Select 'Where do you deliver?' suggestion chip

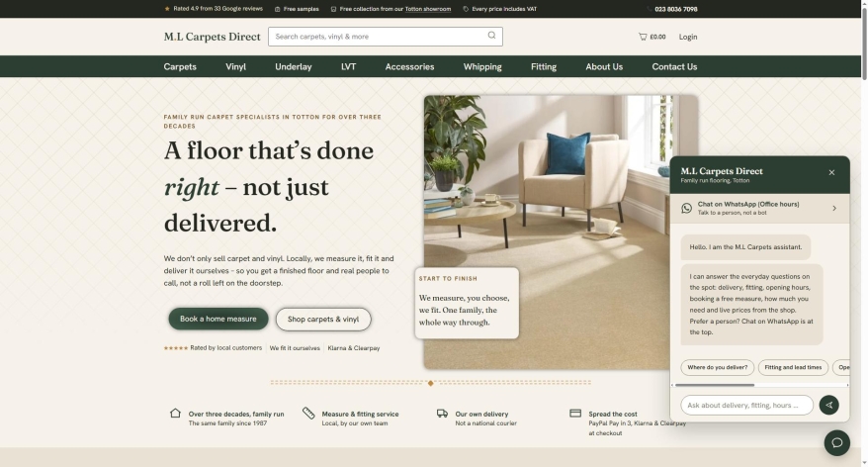(x=718, y=367)
